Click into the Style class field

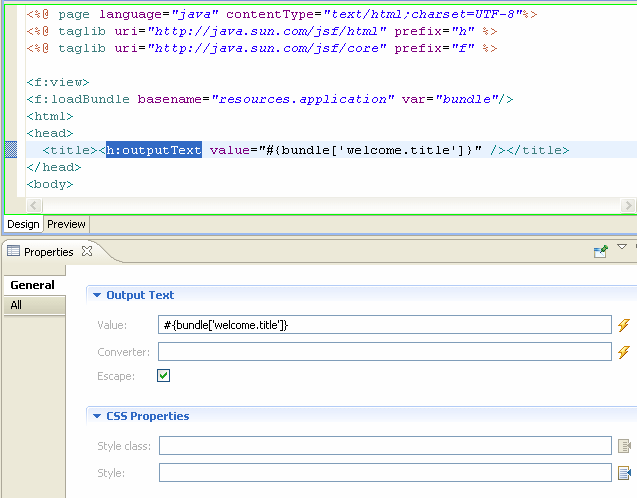[x=385, y=446]
